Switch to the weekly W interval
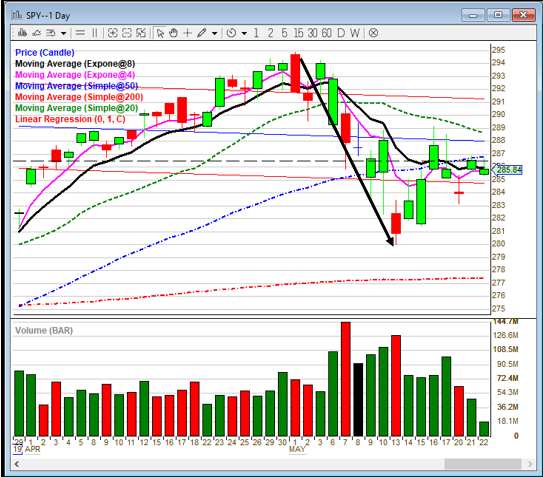Viewport: 543px width, 477px height. pos(355,33)
